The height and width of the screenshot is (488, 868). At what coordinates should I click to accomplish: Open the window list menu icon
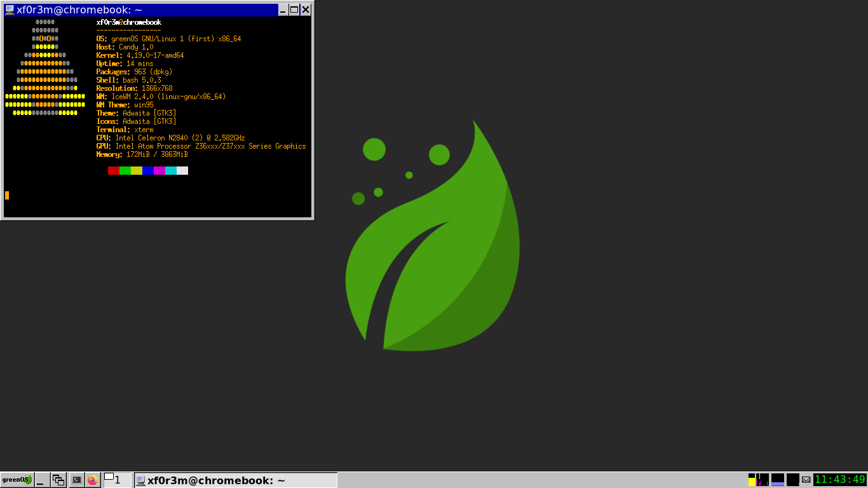(58, 480)
